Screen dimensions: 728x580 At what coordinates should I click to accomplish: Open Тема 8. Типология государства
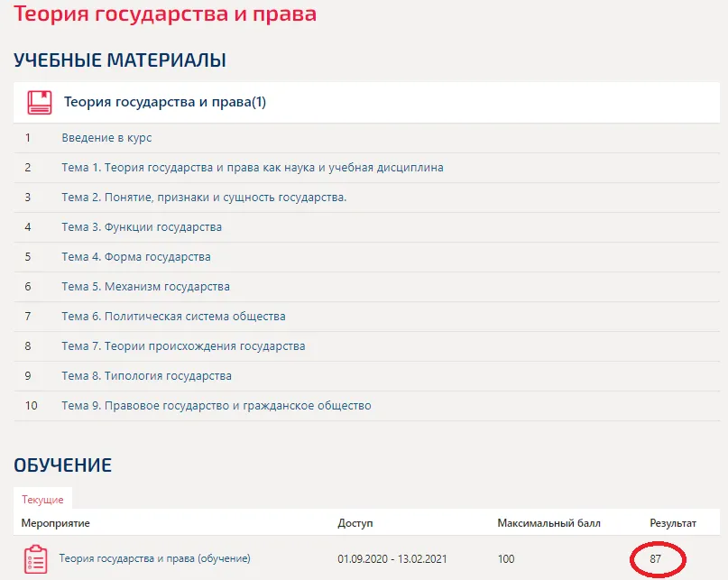click(147, 375)
